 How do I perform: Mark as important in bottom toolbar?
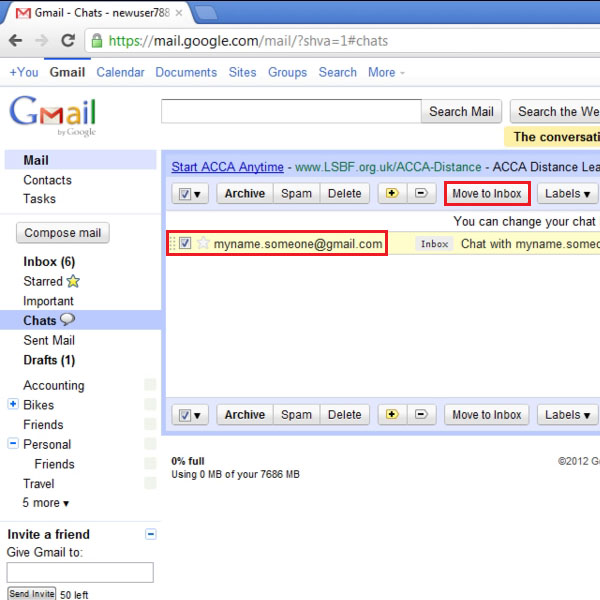pyautogui.click(x=392, y=414)
